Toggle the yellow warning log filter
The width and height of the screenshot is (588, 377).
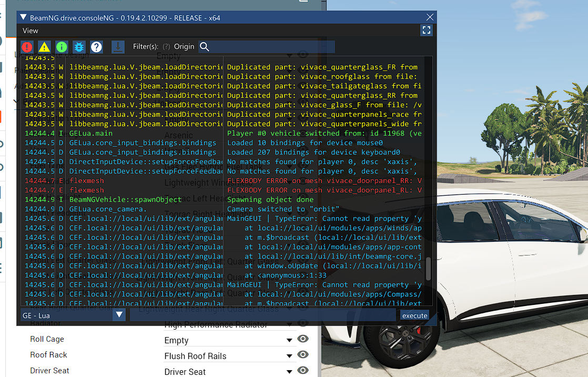44,47
